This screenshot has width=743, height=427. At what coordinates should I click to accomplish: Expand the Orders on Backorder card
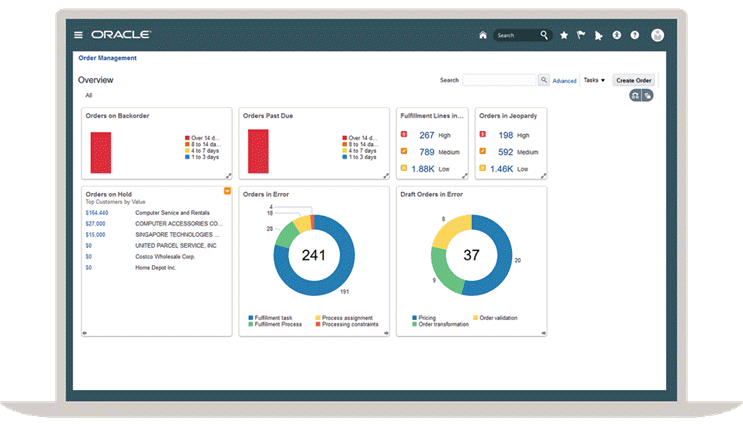(228, 176)
